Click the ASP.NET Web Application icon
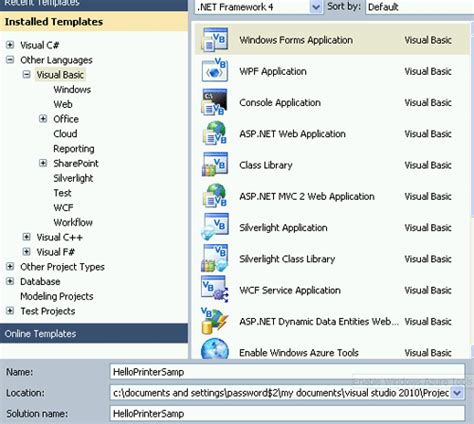 [215, 133]
